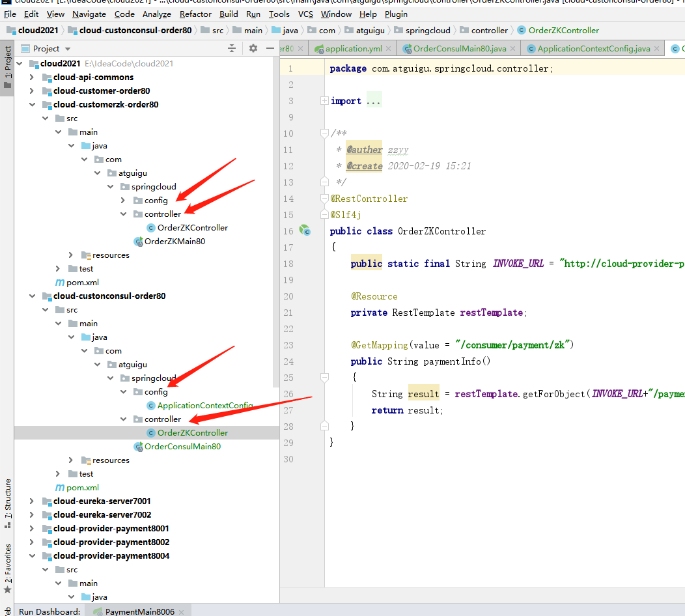Close the ApplicationContextConfig.java tab

pos(656,48)
